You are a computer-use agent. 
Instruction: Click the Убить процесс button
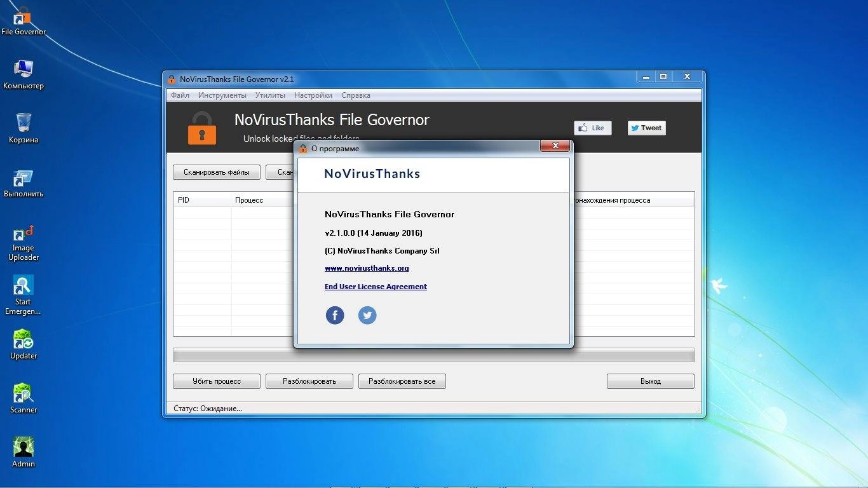(x=217, y=381)
